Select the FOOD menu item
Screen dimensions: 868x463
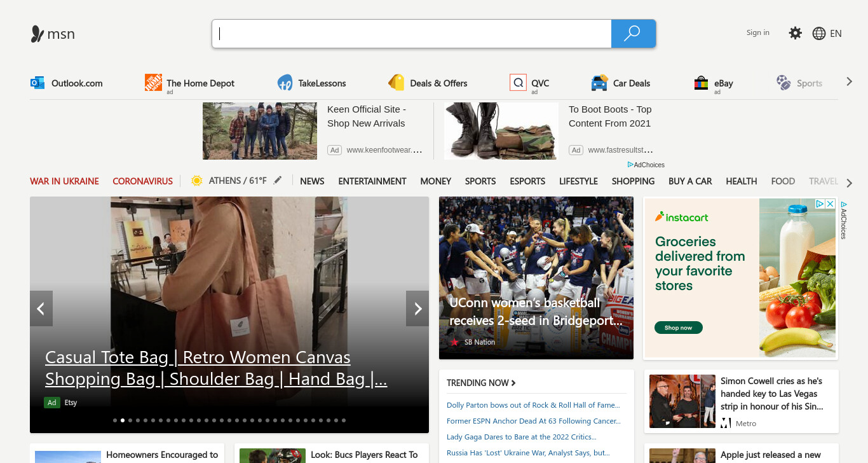783,181
